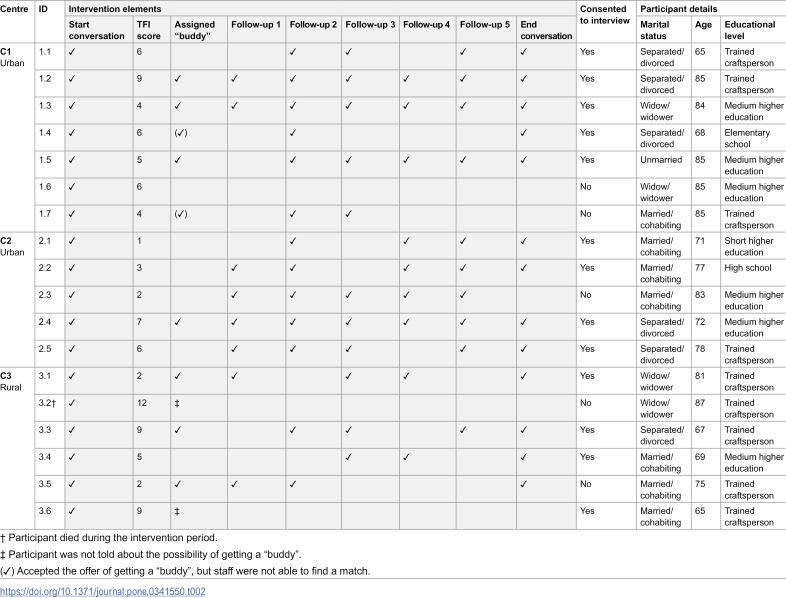
Task: Click the Start conversation checkmark in row 3.4
Action: 72,457
